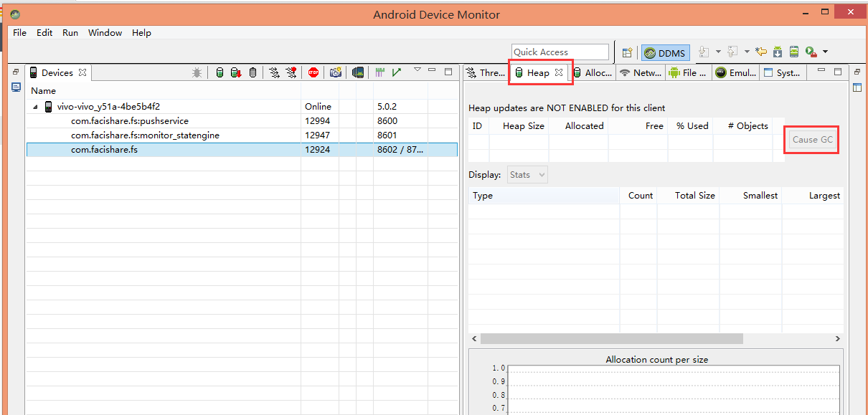The image size is (868, 415).
Task: Click the Update Heap icon
Action: coord(220,72)
